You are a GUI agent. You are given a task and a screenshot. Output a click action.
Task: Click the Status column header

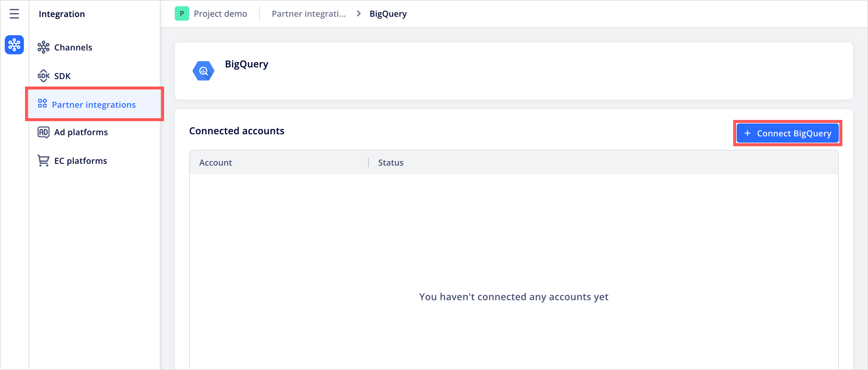pos(390,162)
